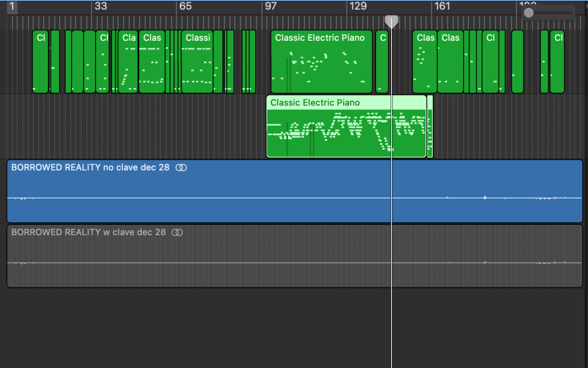Click bar 1 in the timeline ruler
This screenshot has height=368, width=588.
click(x=12, y=7)
